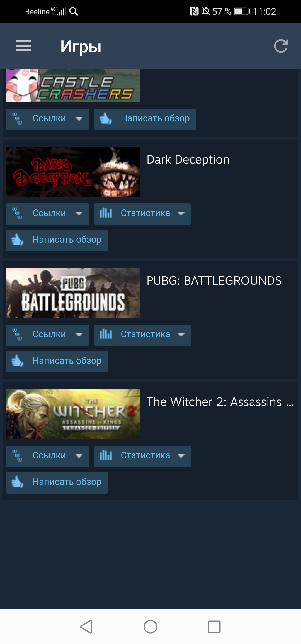Expand the Статистика dropdown for PUBG: BATTLEGROUNDS

[143, 335]
